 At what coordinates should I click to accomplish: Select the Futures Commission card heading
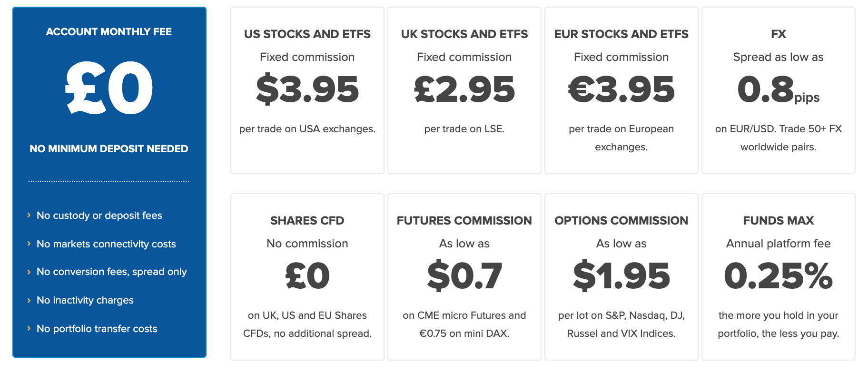[x=464, y=221]
